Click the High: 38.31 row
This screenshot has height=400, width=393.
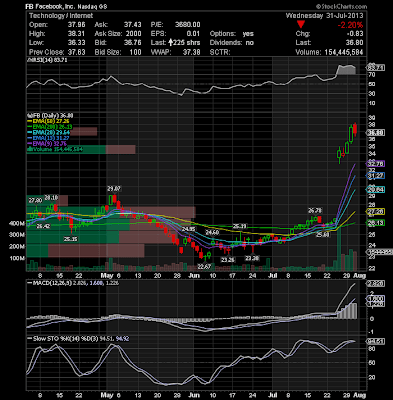57,34
